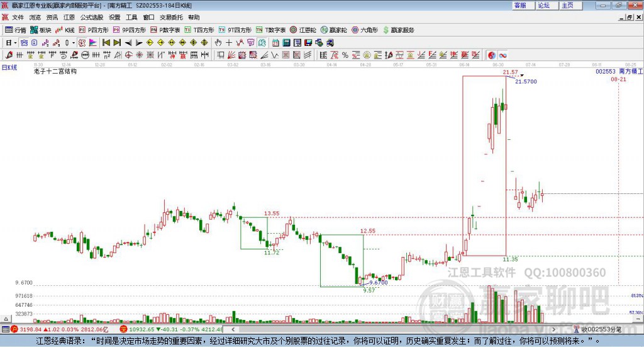Click the scroll-right arrow on chart scrollbar
The image size is (644, 347).
[553, 329]
